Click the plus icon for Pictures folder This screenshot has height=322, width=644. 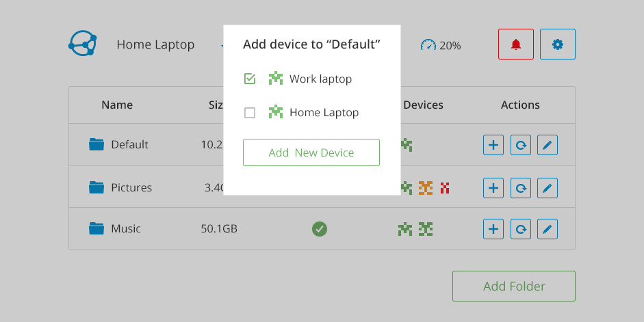pyautogui.click(x=493, y=188)
